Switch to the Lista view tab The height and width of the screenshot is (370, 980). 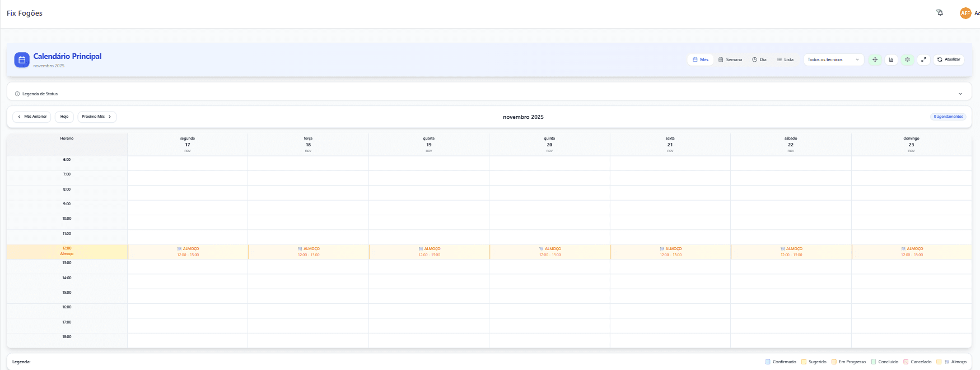[785, 59]
